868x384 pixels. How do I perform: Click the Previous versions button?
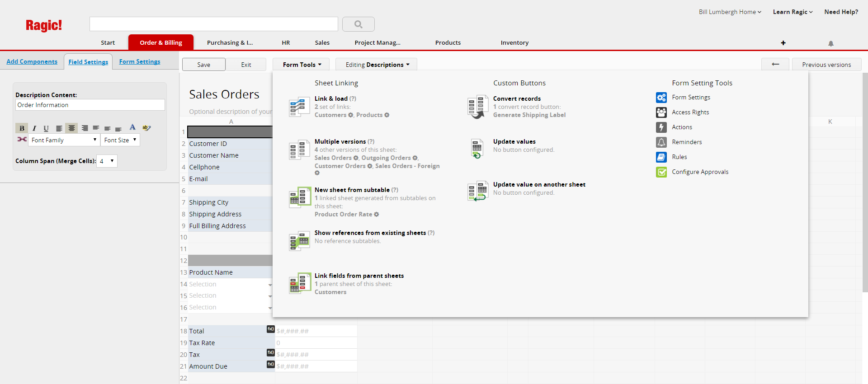click(x=827, y=65)
